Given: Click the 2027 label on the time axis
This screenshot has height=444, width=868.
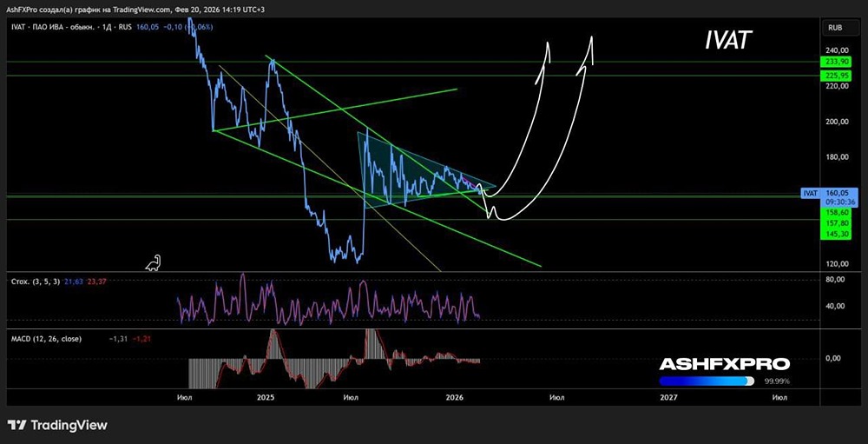Looking at the screenshot, I should 668,397.
